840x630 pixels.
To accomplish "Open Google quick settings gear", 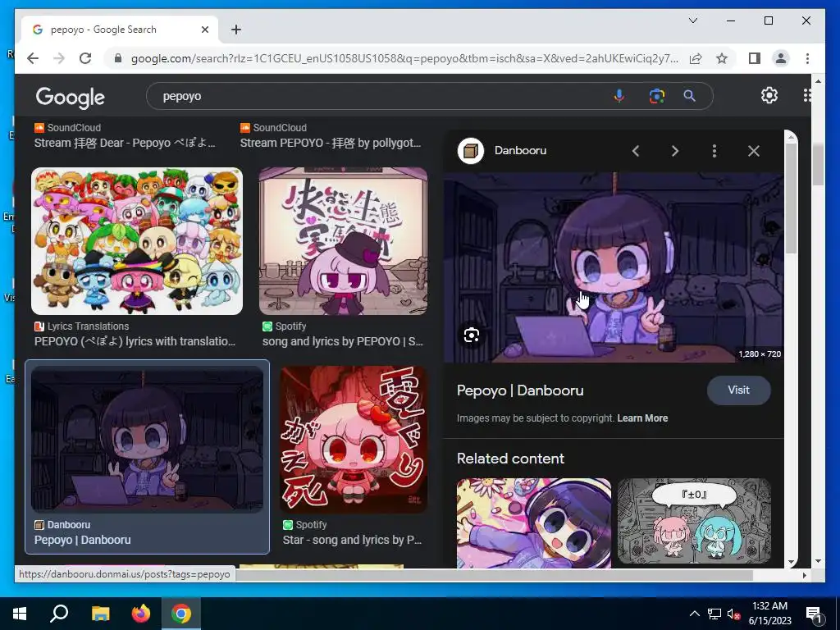I will 769,95.
